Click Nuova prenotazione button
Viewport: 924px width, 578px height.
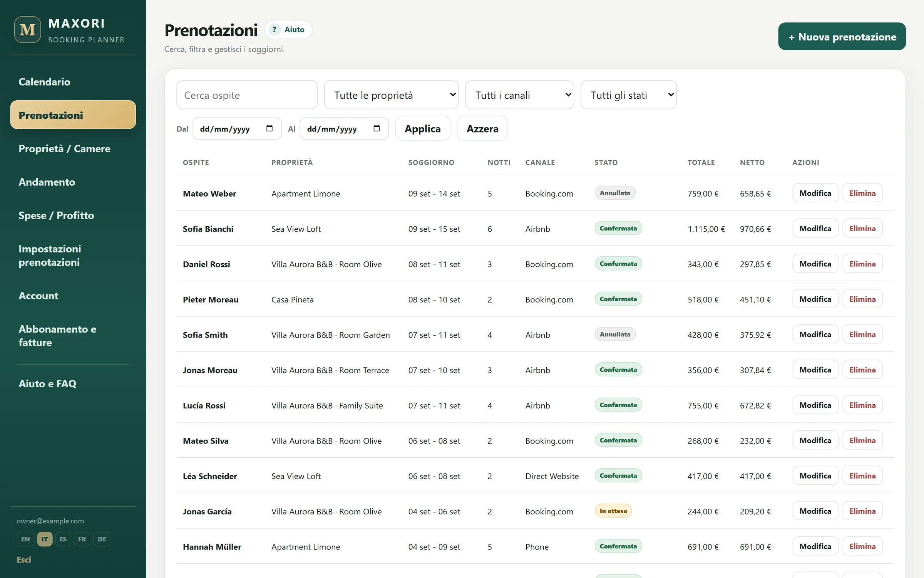pyautogui.click(x=842, y=37)
